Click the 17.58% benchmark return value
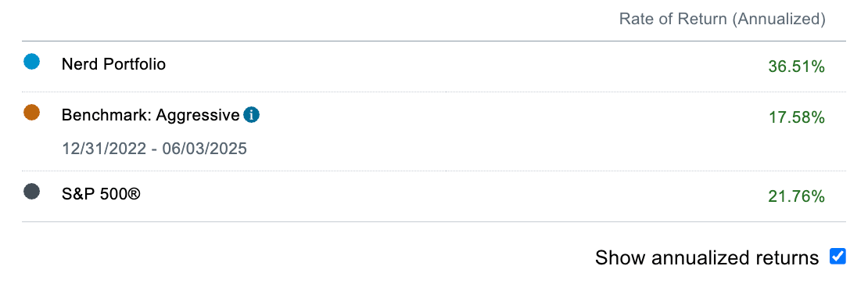868x302 pixels. coord(797,117)
